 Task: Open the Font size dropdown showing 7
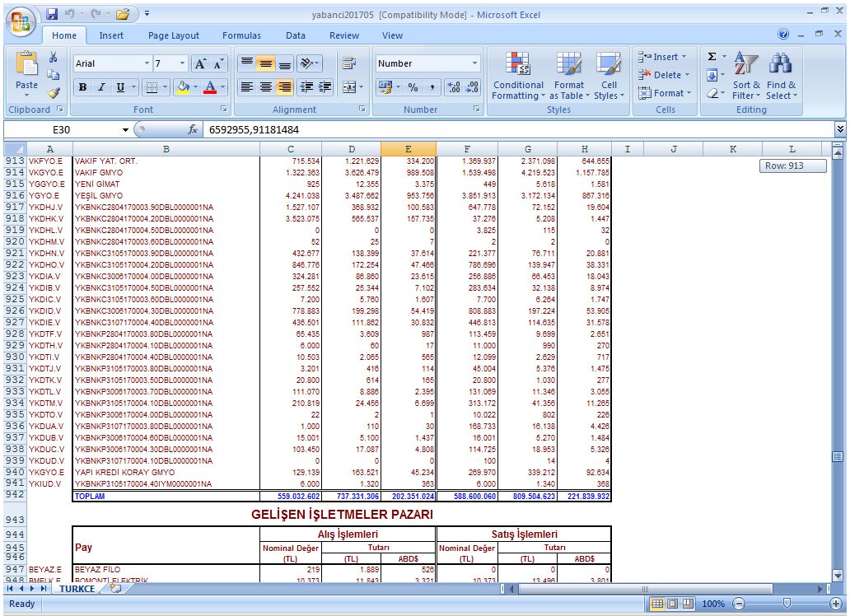tap(182, 63)
